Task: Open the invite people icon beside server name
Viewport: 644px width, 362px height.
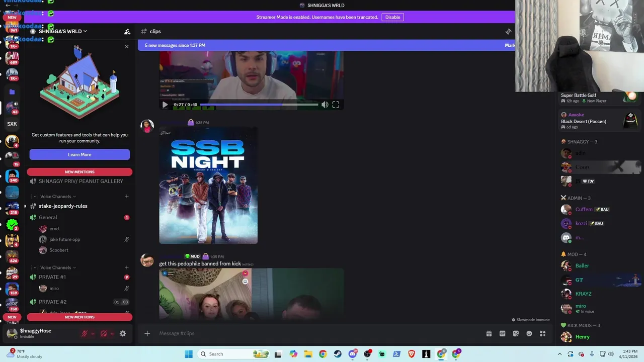Action: 127,31
